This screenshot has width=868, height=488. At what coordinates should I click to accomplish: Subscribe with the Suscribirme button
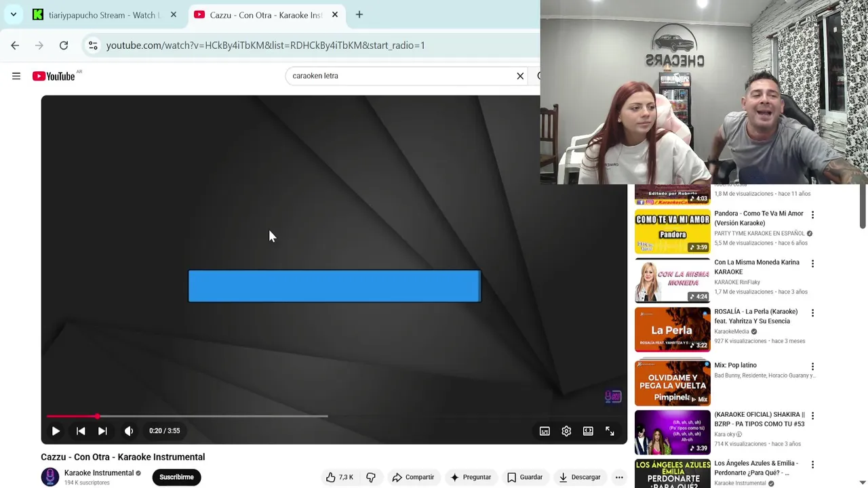[176, 477]
